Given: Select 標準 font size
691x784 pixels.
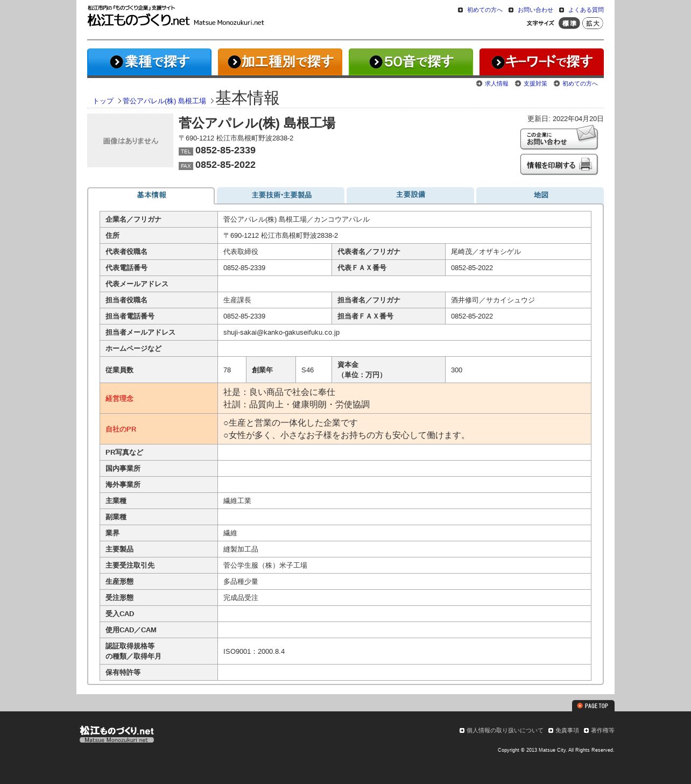Looking at the screenshot, I should pos(569,23).
